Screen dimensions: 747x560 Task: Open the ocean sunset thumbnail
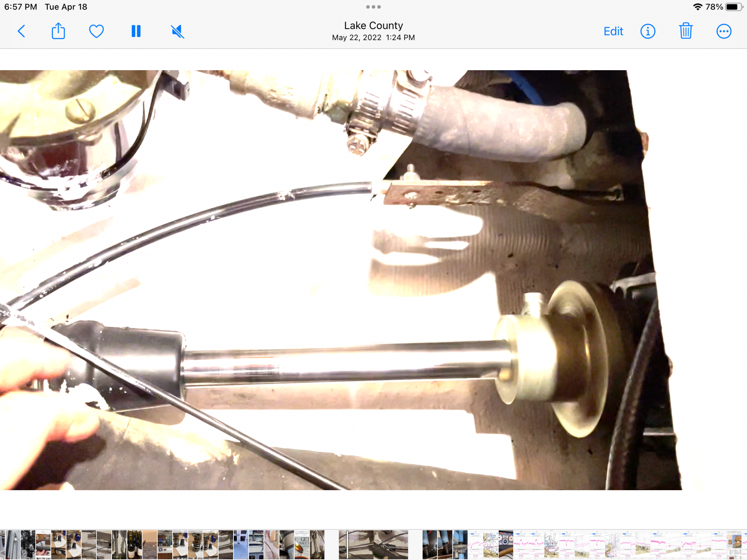tap(150, 545)
